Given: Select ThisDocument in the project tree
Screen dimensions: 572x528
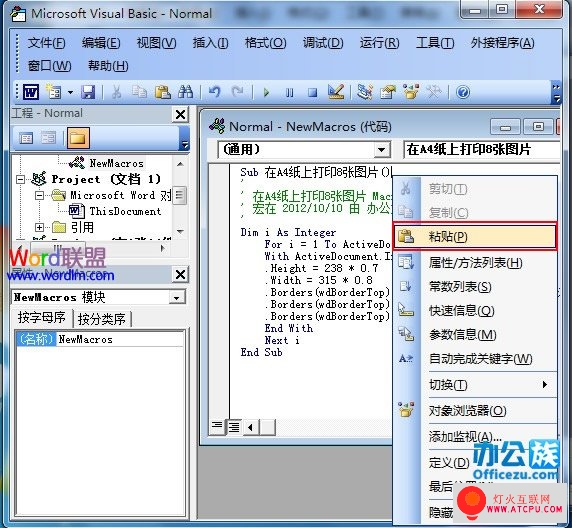Looking at the screenshot, I should tap(125, 211).
